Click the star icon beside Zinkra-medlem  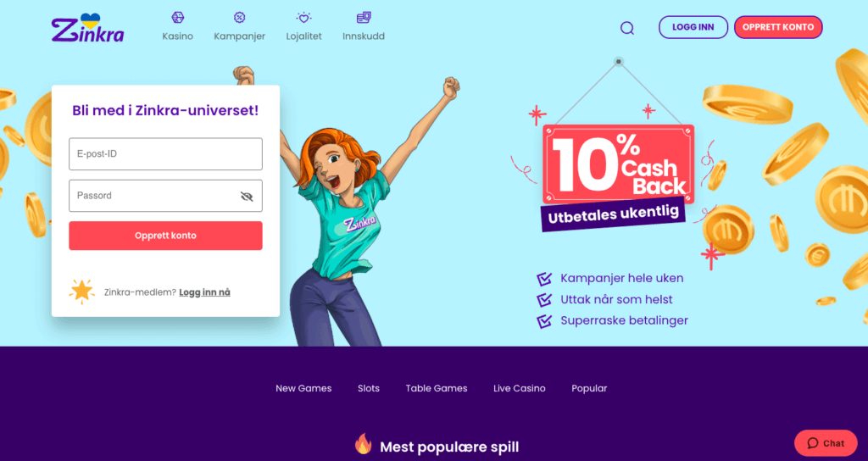click(x=82, y=292)
